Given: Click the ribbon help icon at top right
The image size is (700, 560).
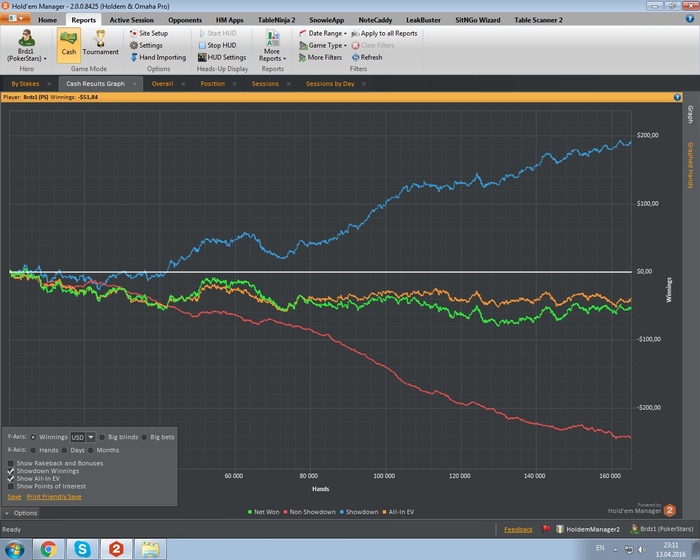Looking at the screenshot, I should coord(690,19).
